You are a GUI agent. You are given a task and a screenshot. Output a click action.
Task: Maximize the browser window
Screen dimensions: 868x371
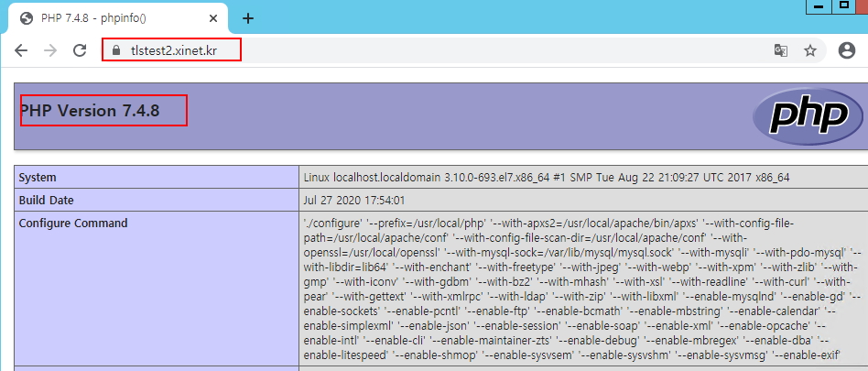(843, 6)
